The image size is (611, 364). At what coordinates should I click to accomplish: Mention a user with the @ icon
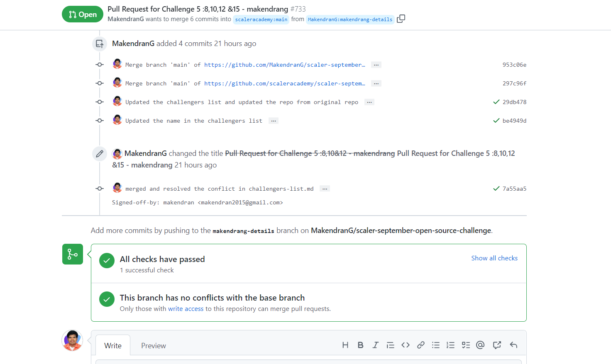(480, 345)
